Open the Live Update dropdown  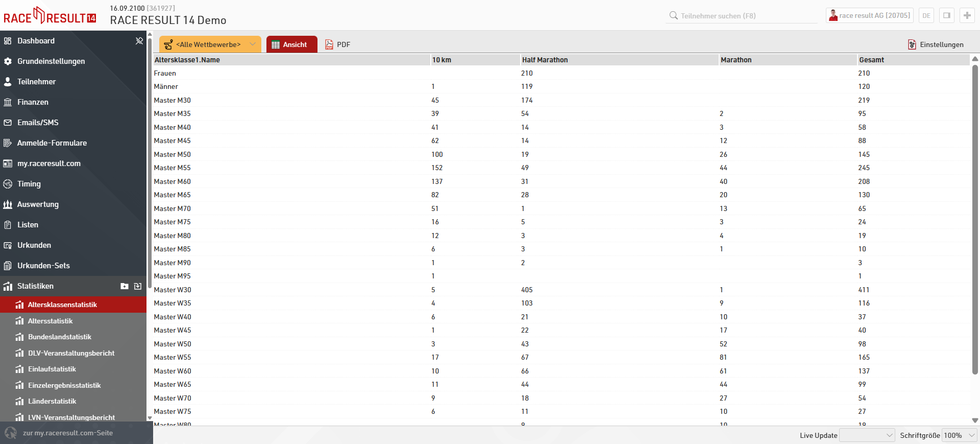(867, 435)
